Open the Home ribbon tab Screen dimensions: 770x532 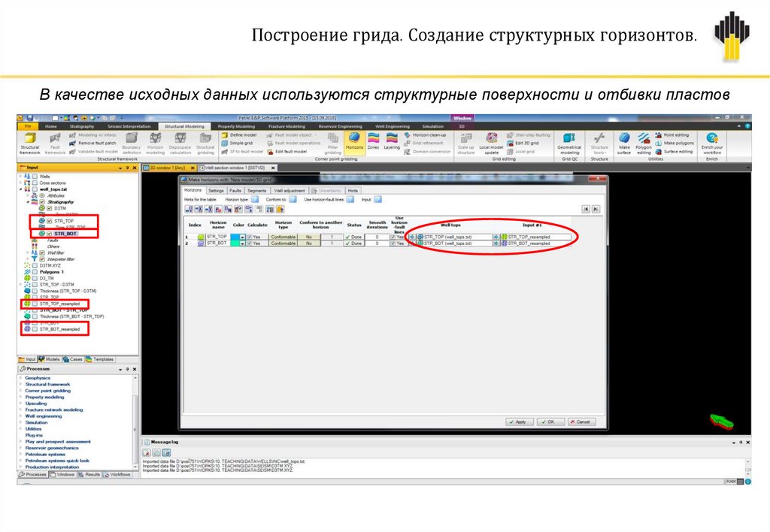pos(51,126)
